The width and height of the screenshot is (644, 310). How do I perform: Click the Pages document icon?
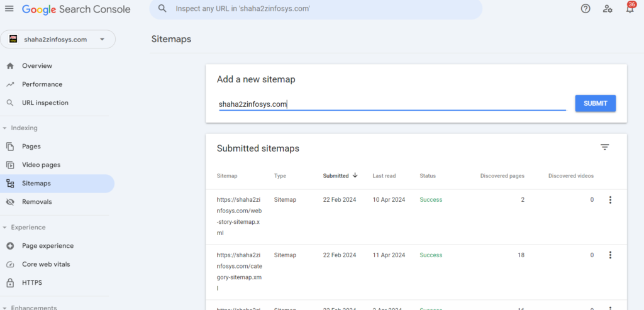tap(10, 147)
